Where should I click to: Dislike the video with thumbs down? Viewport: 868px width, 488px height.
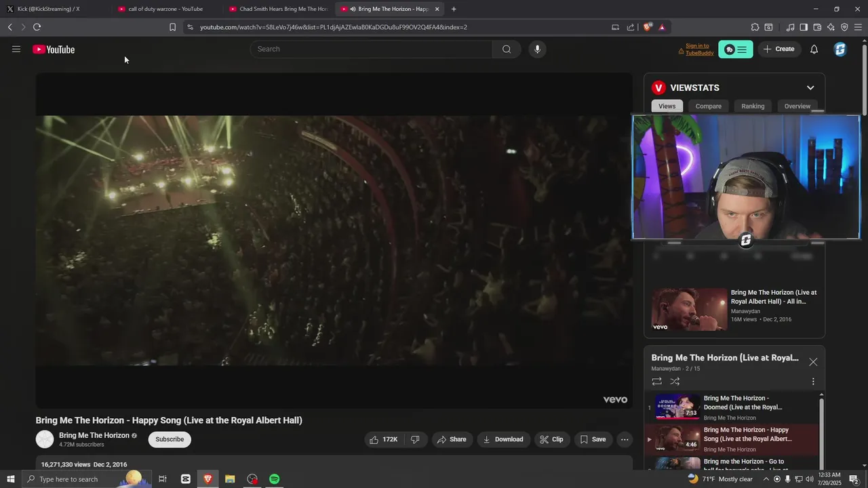[x=415, y=439]
